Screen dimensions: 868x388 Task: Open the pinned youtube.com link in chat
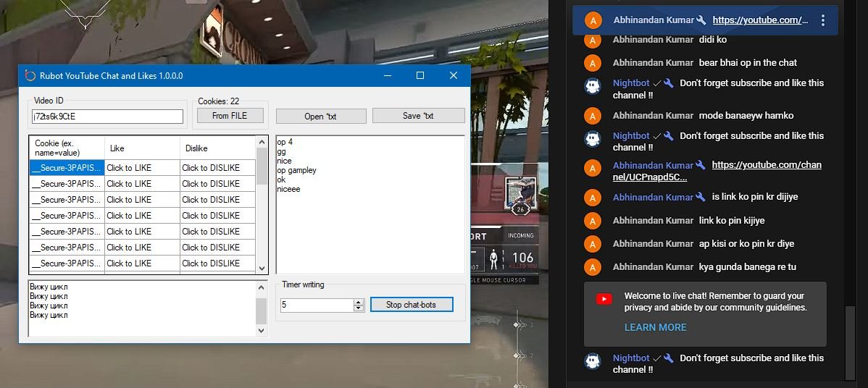click(x=759, y=20)
